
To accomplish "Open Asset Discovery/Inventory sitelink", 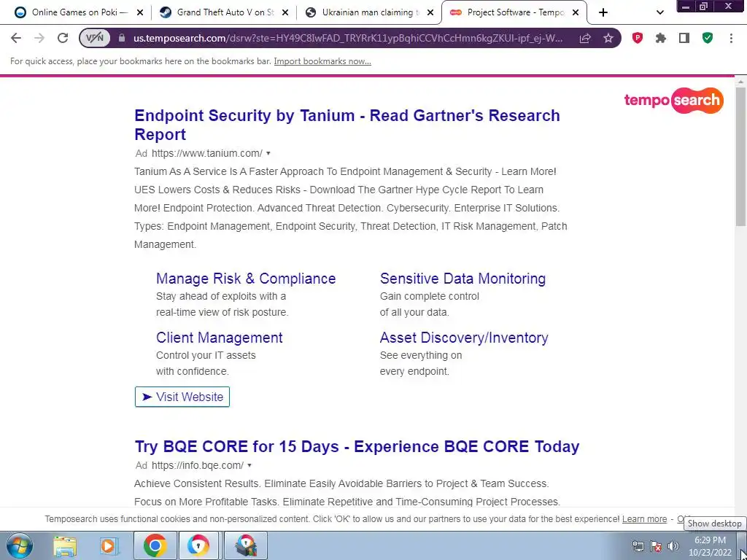I will (464, 338).
